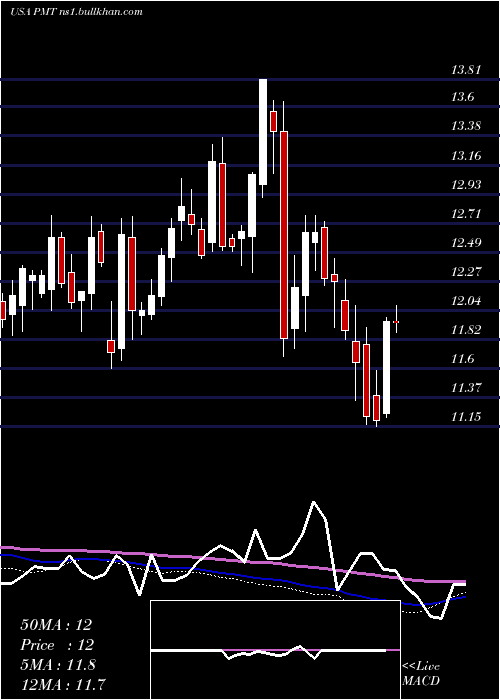This screenshot has width=500, height=700.
Task: Click the 11.37 price axis label
Action: 466,388
